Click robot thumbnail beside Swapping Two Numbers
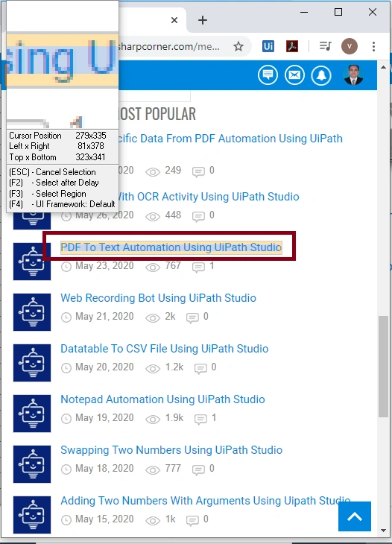This screenshot has height=544, width=392. (32, 464)
